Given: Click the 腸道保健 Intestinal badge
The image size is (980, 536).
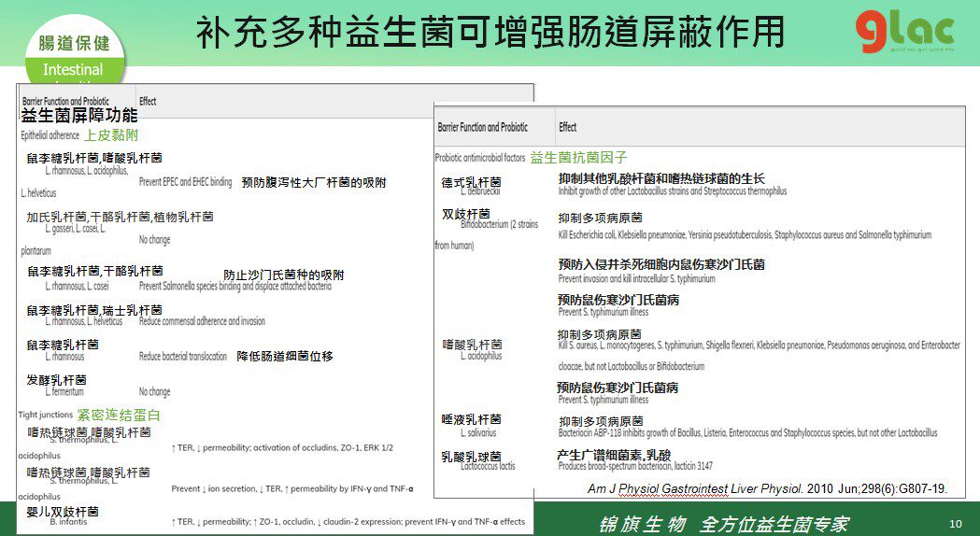Looking at the screenshot, I should click(x=75, y=54).
